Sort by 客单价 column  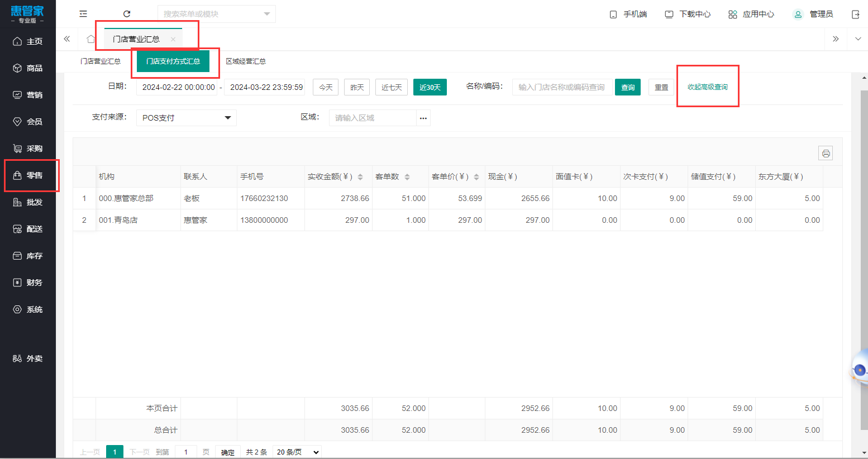(476, 177)
